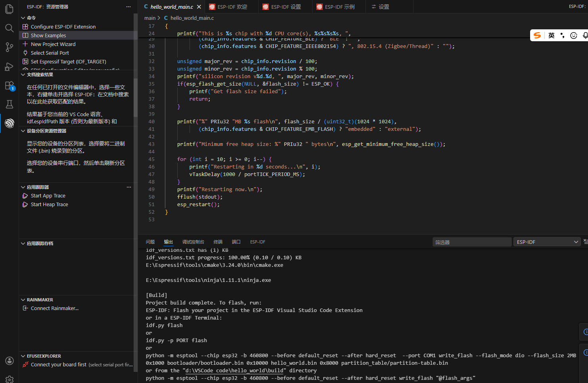This screenshot has height=383, width=588.
Task: Open the Accounts menu icon
Action: (9, 361)
